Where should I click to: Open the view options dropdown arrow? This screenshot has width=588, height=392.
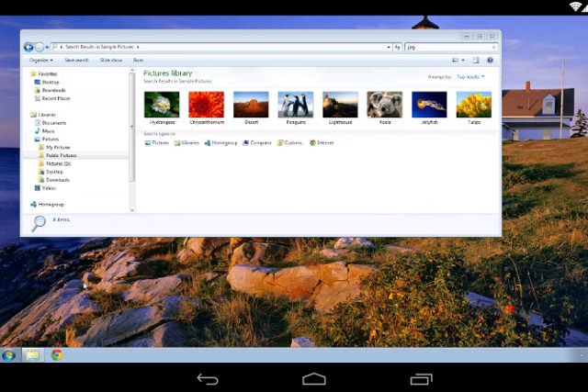coord(463,60)
